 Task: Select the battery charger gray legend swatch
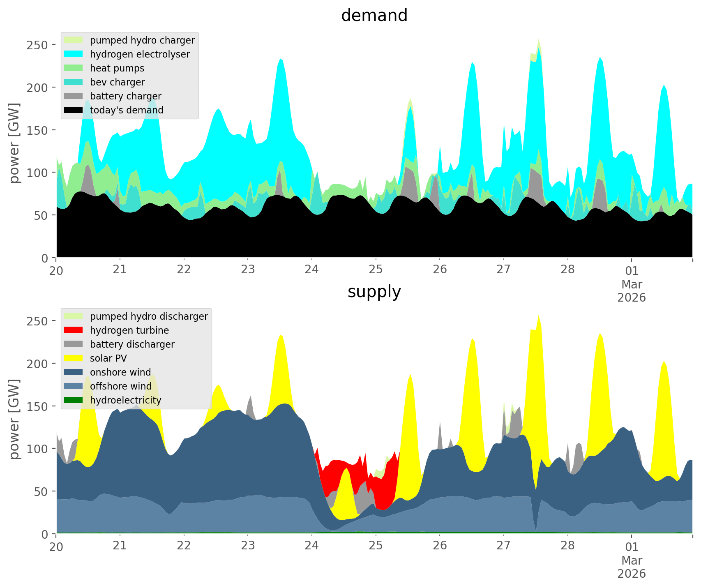point(74,96)
